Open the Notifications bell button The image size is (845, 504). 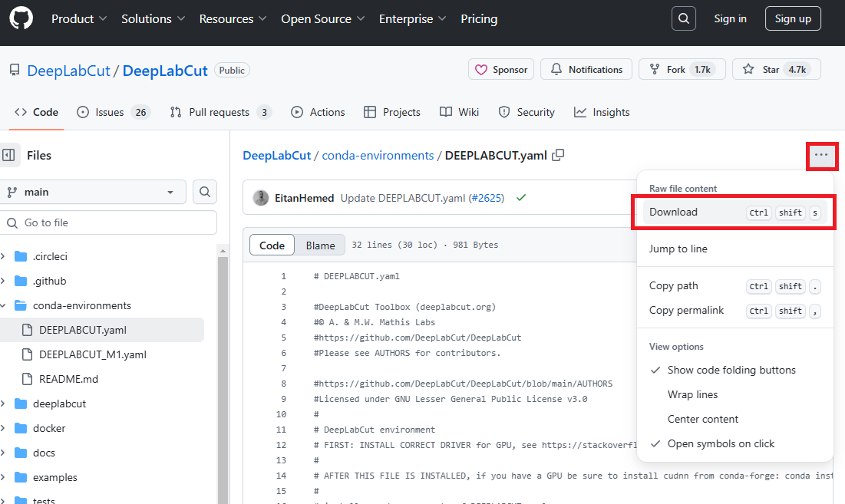pos(586,70)
